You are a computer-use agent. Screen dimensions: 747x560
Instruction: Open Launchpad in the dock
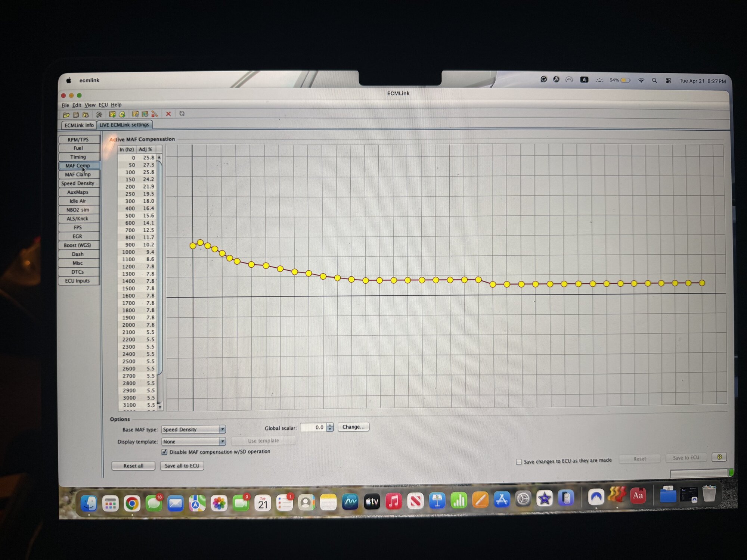pos(110,504)
